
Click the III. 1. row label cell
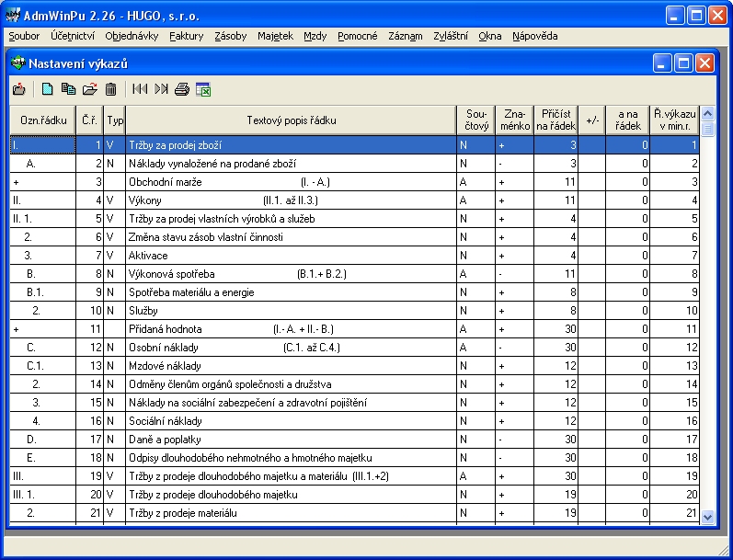click(x=42, y=495)
